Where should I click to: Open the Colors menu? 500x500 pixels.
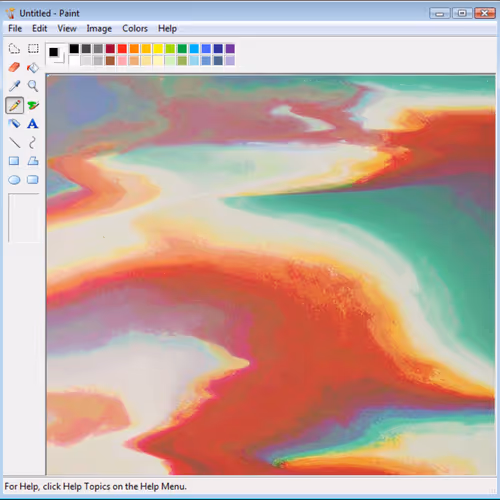point(135,29)
